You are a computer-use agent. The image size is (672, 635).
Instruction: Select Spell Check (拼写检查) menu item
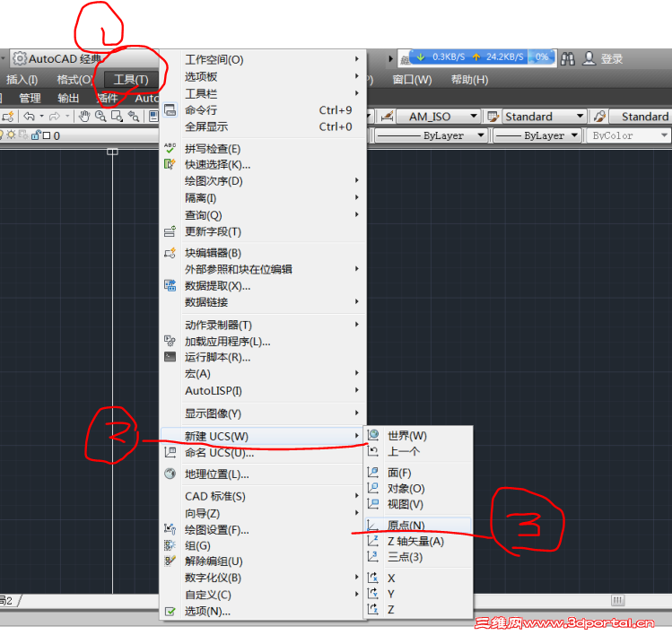263,149
